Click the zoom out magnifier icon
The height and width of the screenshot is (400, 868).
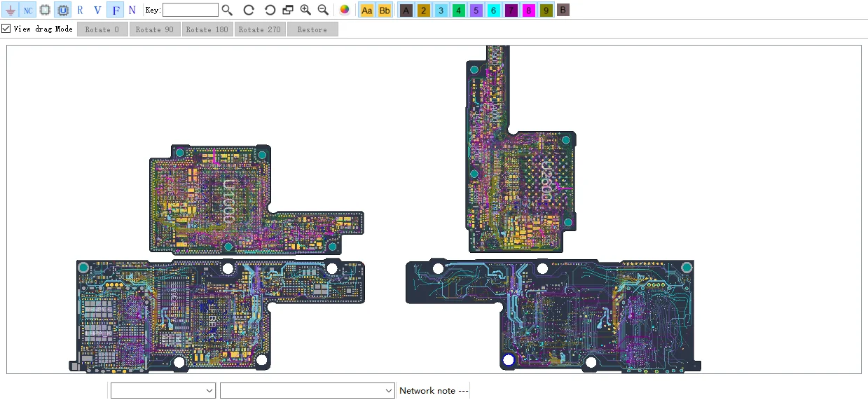pyautogui.click(x=323, y=10)
